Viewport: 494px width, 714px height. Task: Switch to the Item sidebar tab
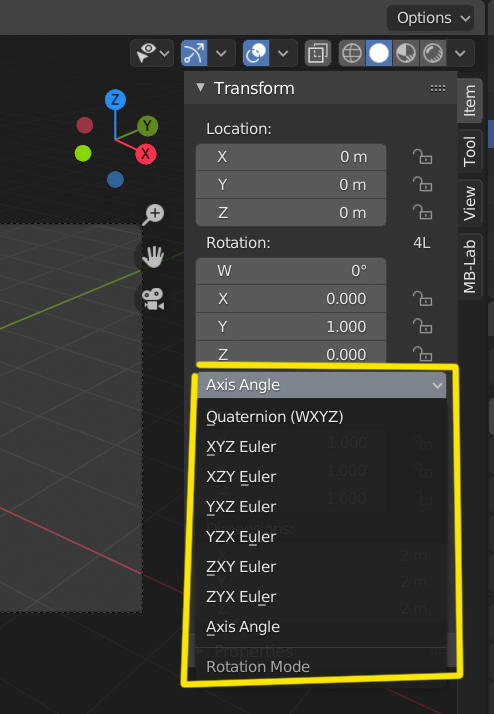(469, 101)
